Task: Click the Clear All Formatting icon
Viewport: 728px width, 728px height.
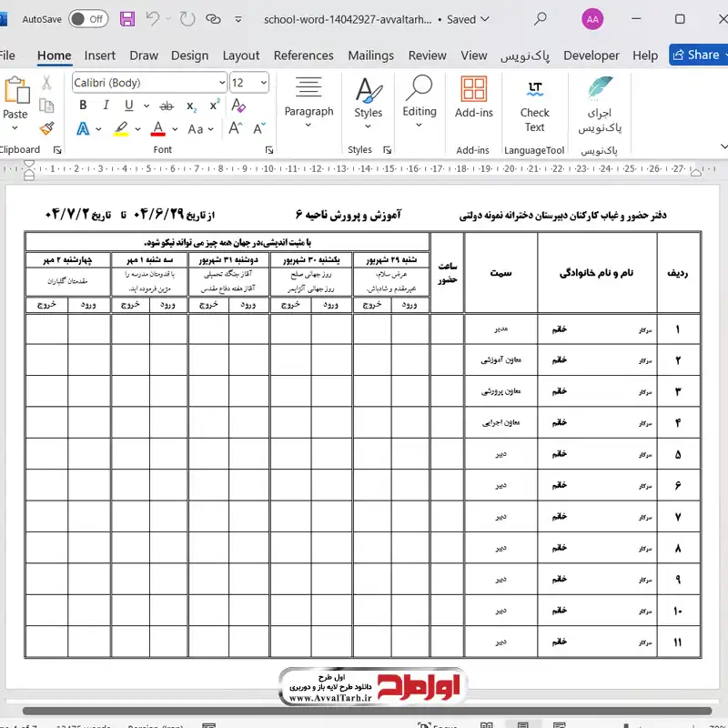Action: click(239, 106)
